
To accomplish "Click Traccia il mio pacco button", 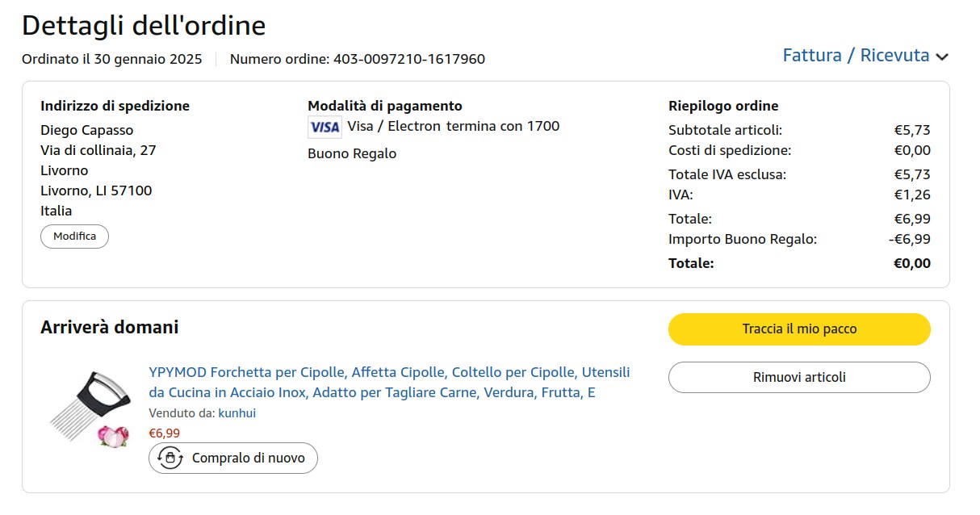I will [x=799, y=329].
